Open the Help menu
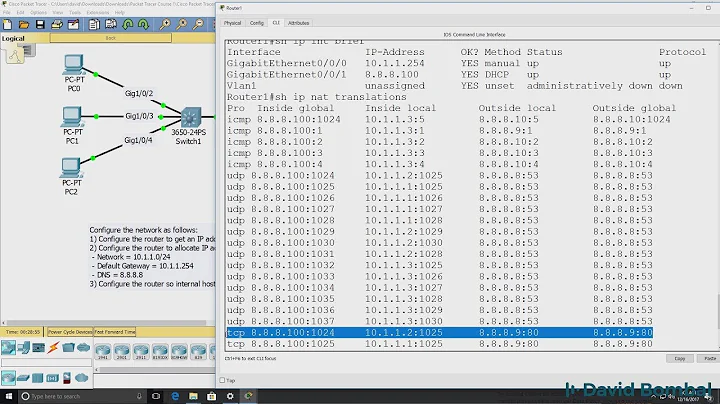 pos(119,12)
